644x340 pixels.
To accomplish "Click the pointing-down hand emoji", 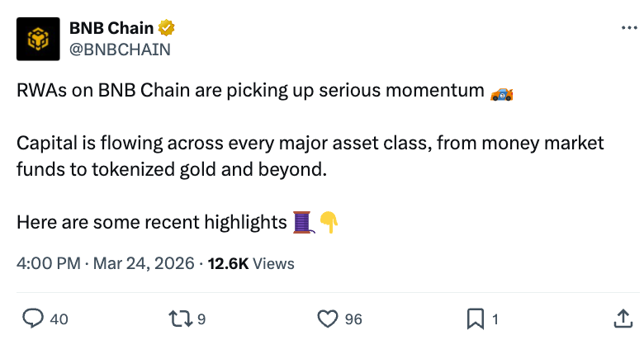I will pos(329,222).
